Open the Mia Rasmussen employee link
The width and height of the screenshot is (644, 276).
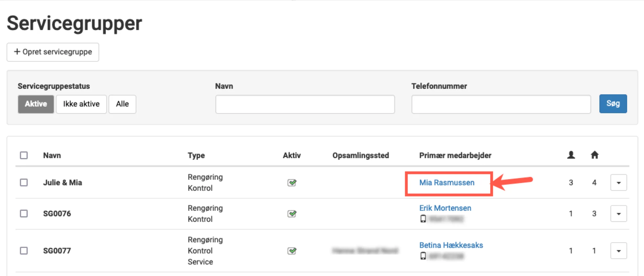click(447, 183)
